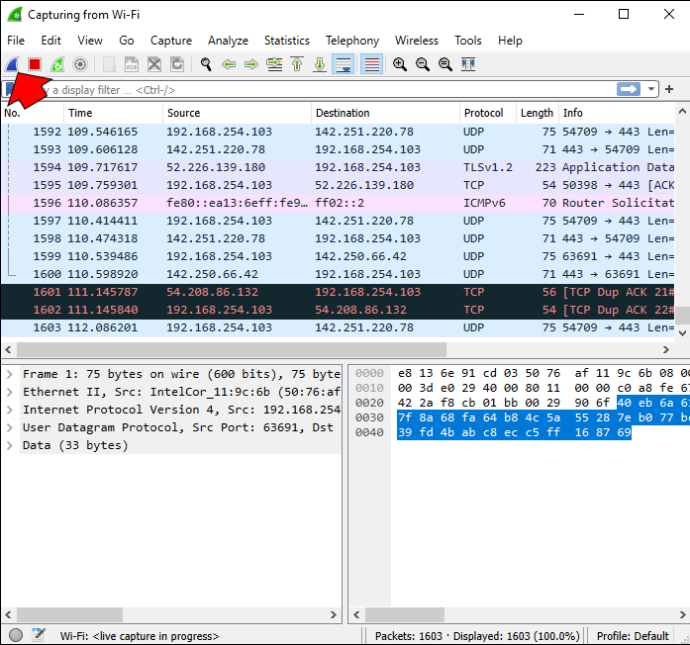690x645 pixels.
Task: Start capture with the shark fin icon
Action: pos(12,65)
